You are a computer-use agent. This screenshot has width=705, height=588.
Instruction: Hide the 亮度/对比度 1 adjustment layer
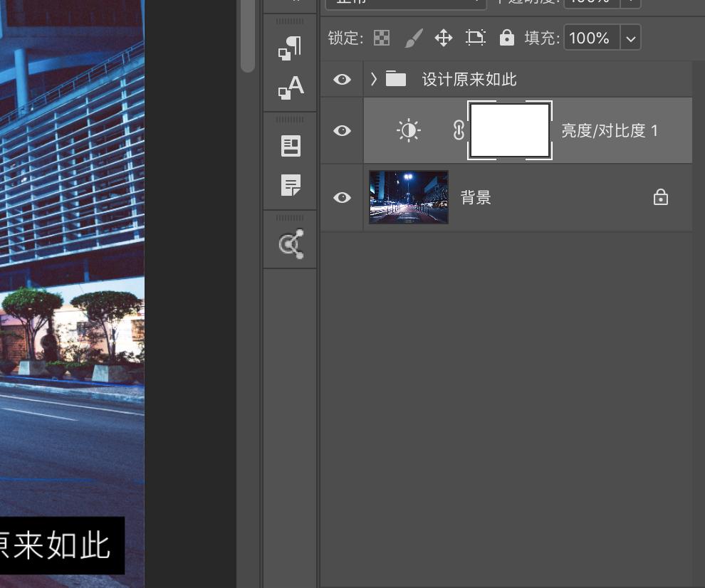click(x=342, y=130)
